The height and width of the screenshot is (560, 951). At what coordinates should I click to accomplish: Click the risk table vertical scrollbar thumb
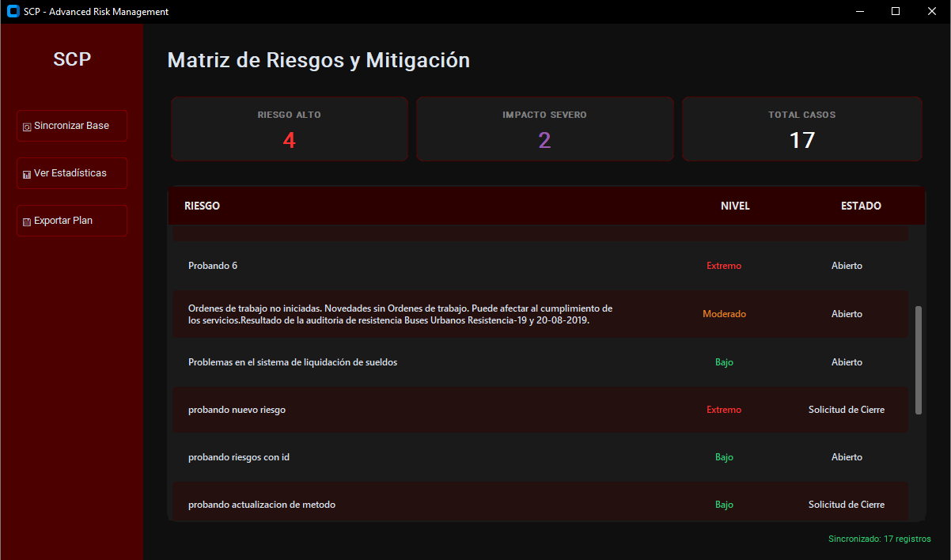[919, 360]
